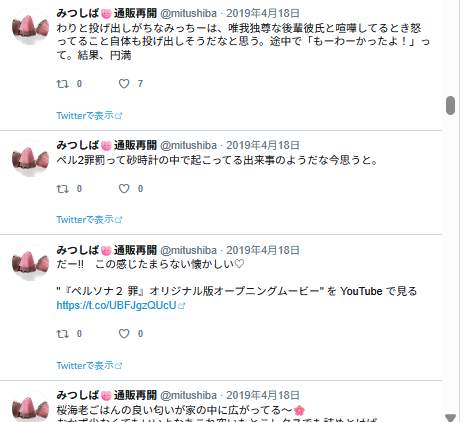
Task: Click retweet icon on ペル2罪罰 tweet
Action: tap(63, 189)
